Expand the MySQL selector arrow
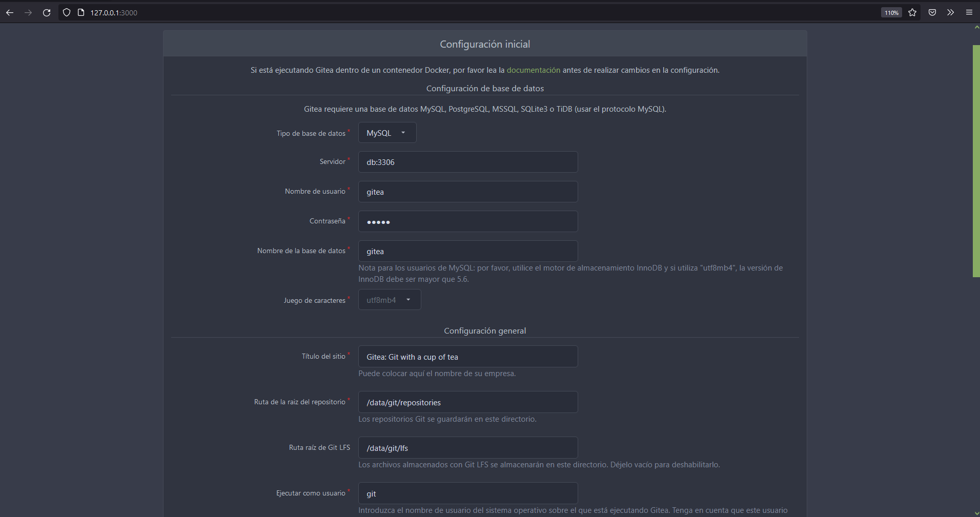980x517 pixels. point(403,132)
